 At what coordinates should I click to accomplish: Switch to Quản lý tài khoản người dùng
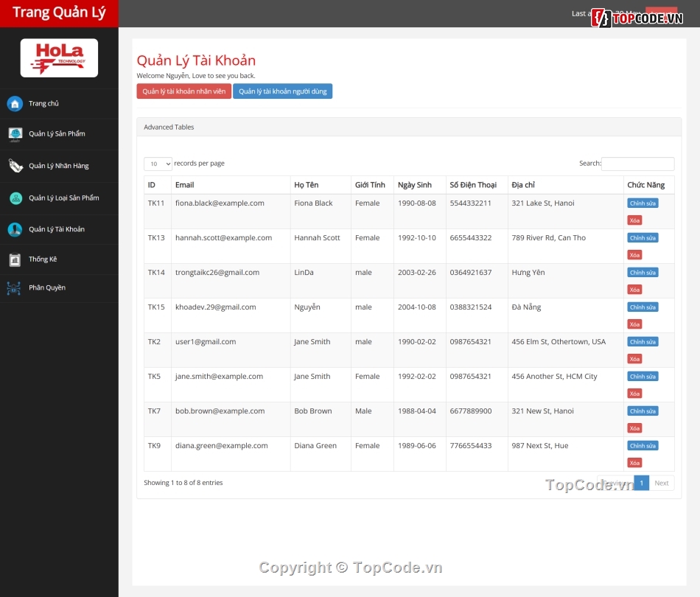(x=283, y=91)
